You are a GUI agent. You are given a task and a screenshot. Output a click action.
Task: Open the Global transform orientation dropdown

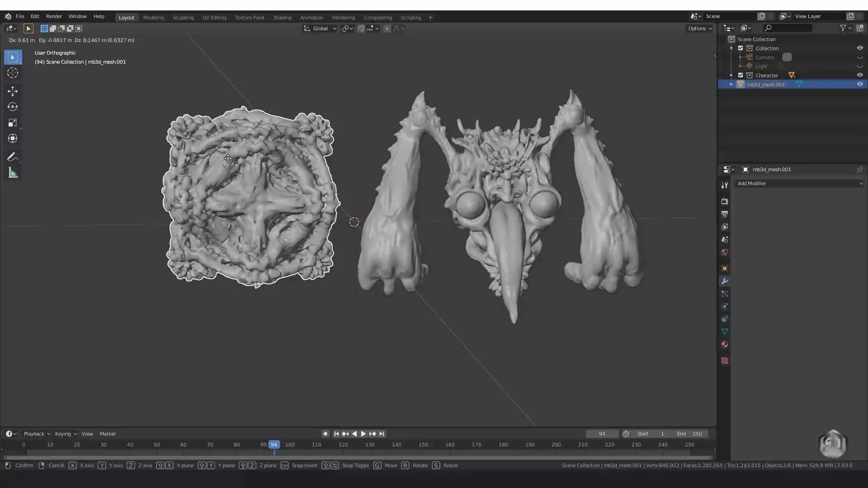pyautogui.click(x=320, y=28)
